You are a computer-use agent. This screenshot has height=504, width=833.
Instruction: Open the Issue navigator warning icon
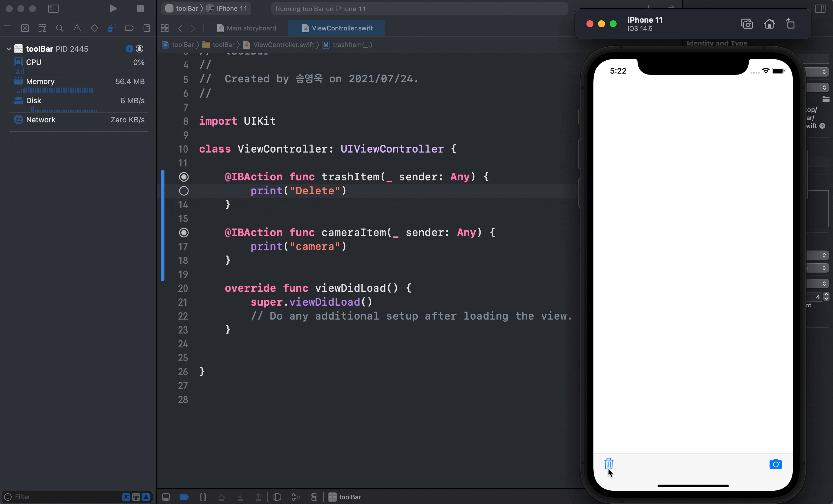(x=77, y=28)
